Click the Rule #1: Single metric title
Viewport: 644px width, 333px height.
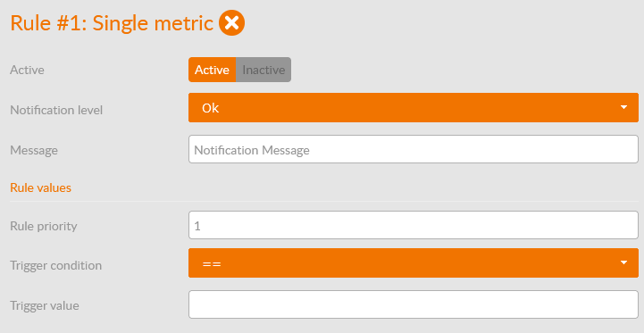tap(112, 23)
